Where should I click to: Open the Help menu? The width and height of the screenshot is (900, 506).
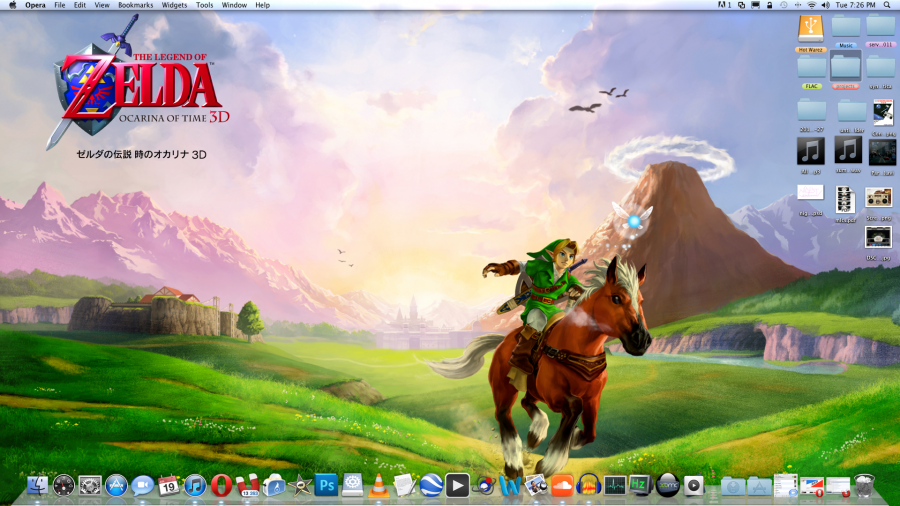[262, 5]
